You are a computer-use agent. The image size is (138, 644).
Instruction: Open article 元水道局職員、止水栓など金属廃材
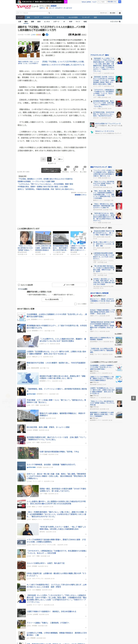coord(57,315)
